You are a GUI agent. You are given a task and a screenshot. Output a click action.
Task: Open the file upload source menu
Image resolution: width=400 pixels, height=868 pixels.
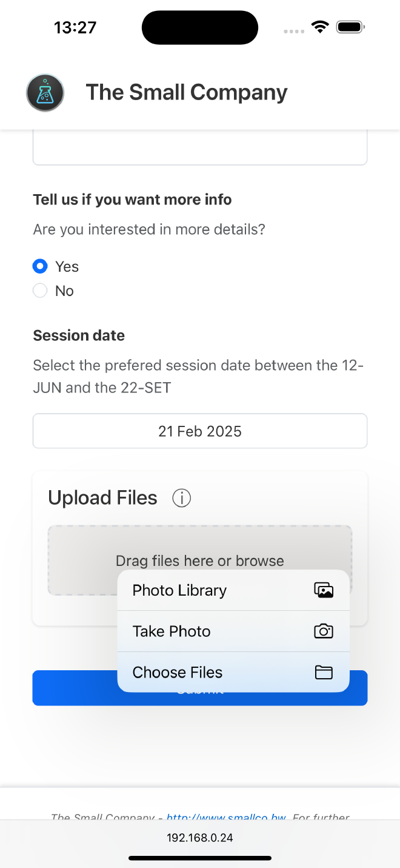click(x=200, y=560)
